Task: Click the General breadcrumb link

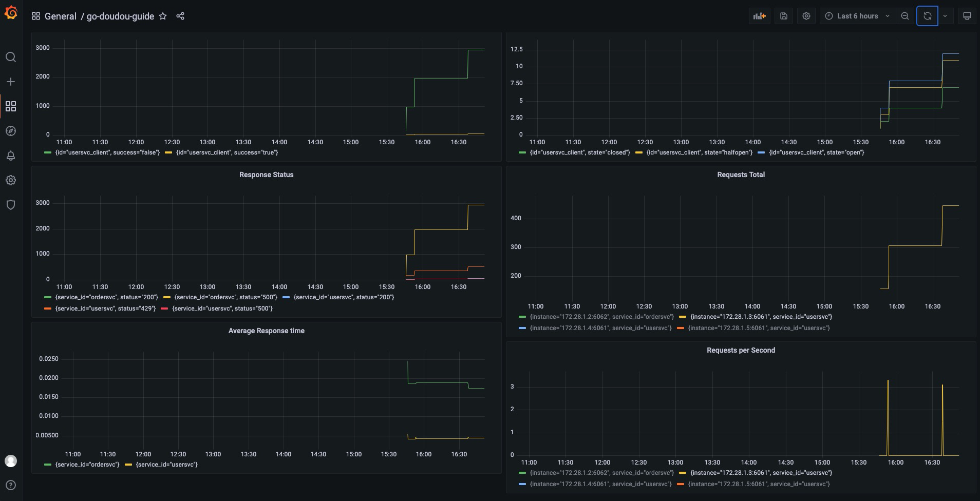Action: pos(60,16)
